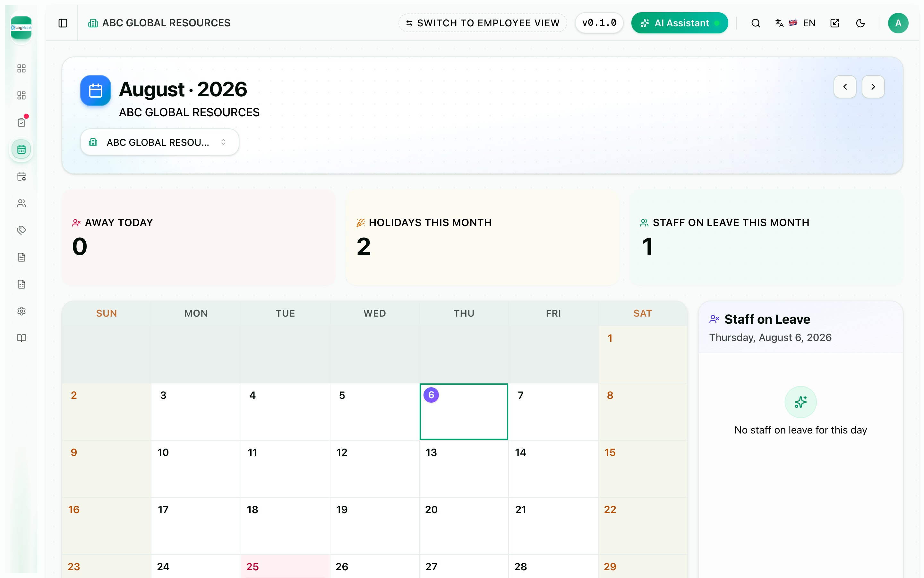Open the AI Assistant button
The width and height of the screenshot is (924, 578).
click(x=680, y=23)
